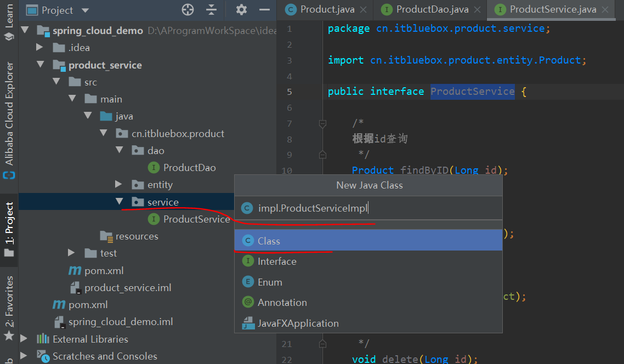The width and height of the screenshot is (624, 364).
Task: Collapse the dao package arrow
Action: pos(120,150)
